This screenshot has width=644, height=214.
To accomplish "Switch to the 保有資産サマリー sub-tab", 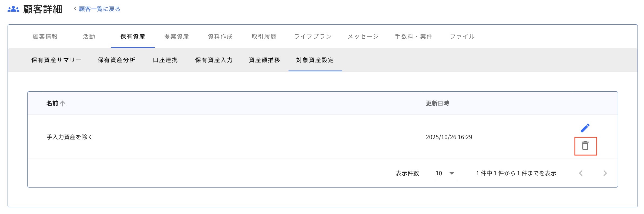I will [56, 60].
